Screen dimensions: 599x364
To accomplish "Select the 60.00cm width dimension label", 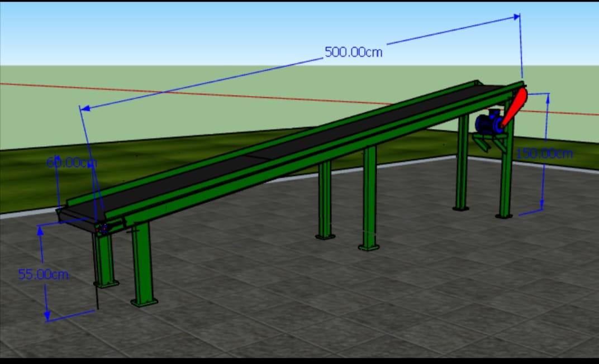I will (71, 162).
